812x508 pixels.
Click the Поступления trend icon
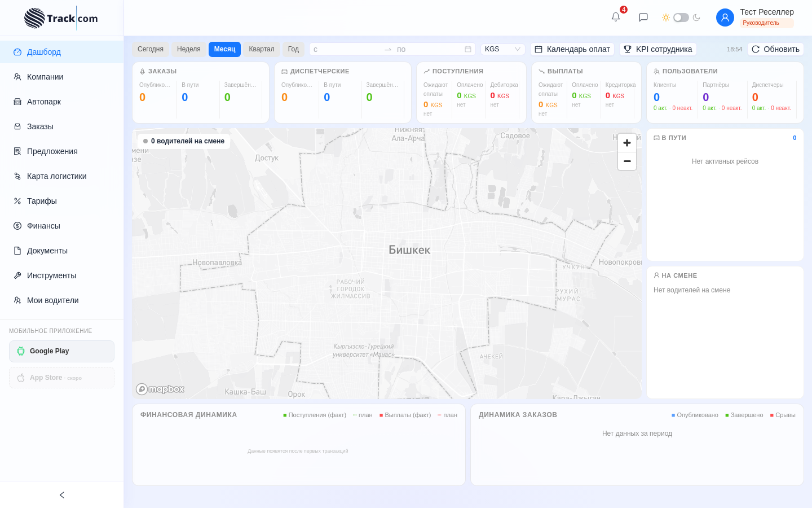click(426, 72)
